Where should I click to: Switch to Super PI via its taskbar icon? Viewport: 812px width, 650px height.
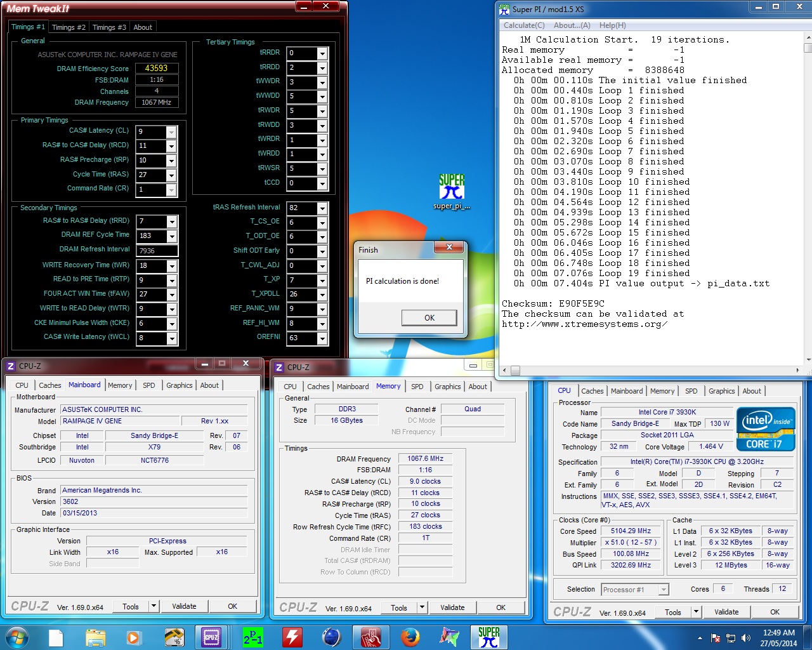click(x=488, y=637)
